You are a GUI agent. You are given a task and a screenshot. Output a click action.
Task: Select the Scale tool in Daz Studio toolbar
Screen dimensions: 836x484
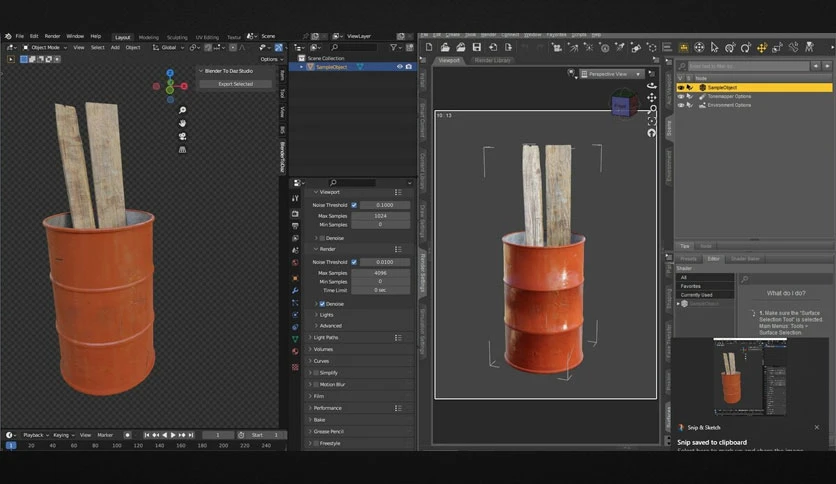tap(777, 48)
